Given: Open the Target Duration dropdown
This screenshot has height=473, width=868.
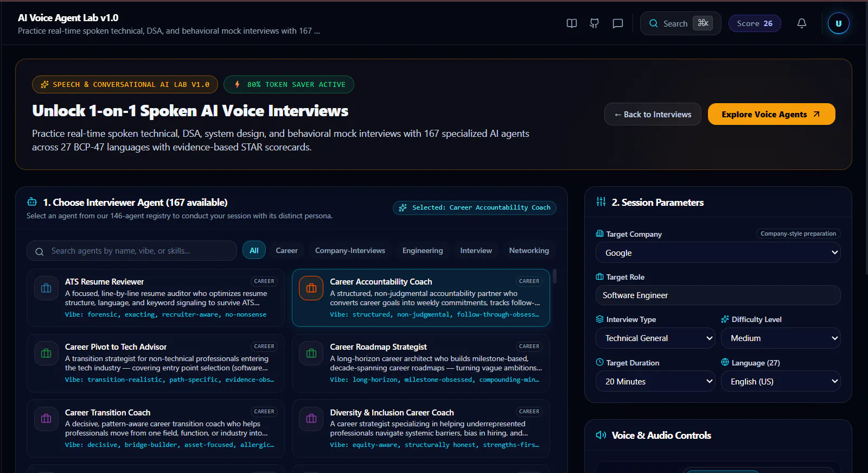Looking at the screenshot, I should coord(655,381).
